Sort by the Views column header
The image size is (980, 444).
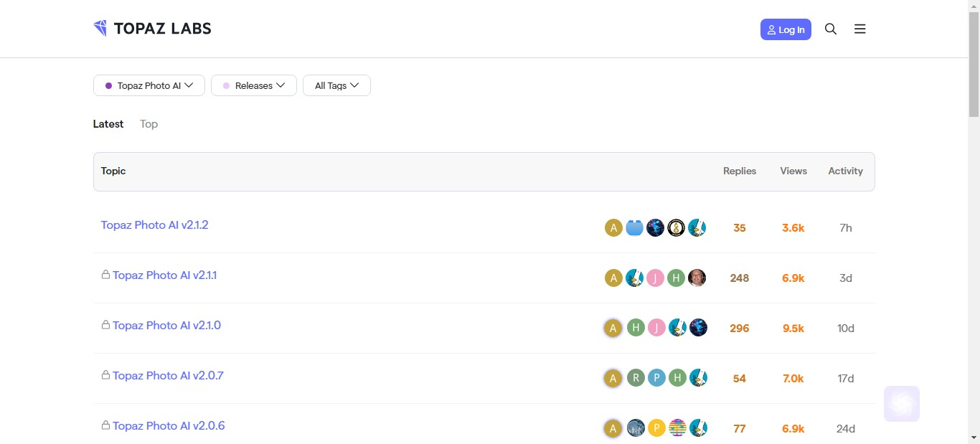coord(793,171)
